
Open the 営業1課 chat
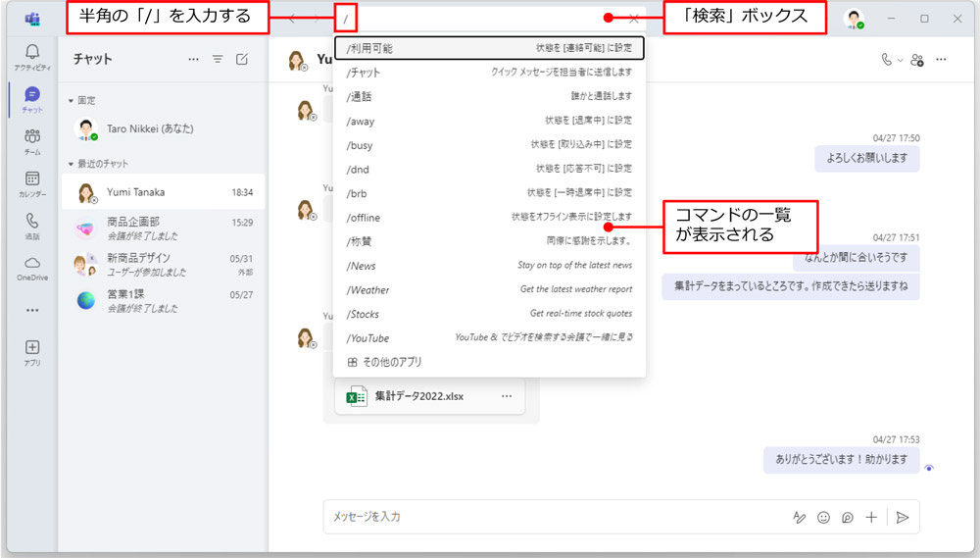pyautogui.click(x=163, y=301)
